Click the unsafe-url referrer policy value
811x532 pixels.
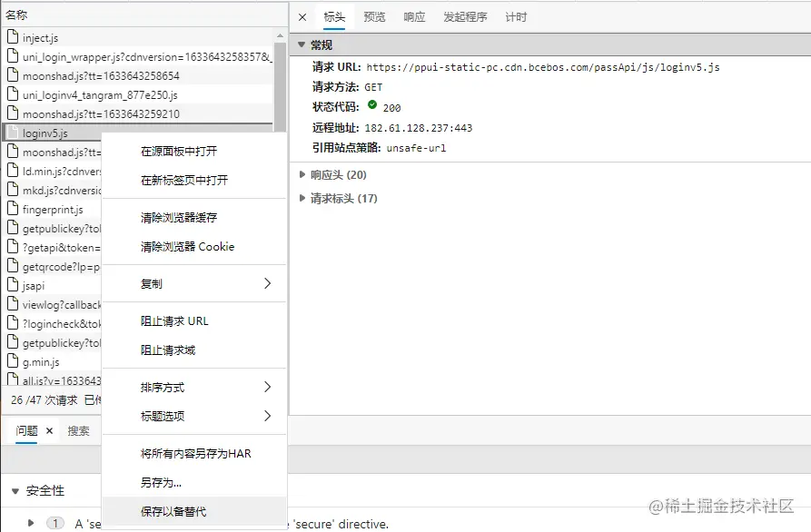416,148
